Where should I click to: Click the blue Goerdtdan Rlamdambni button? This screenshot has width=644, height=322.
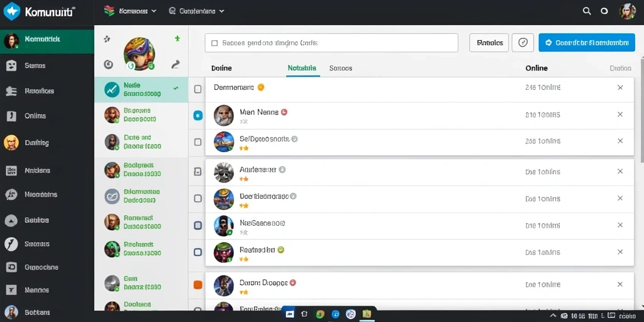coord(587,42)
